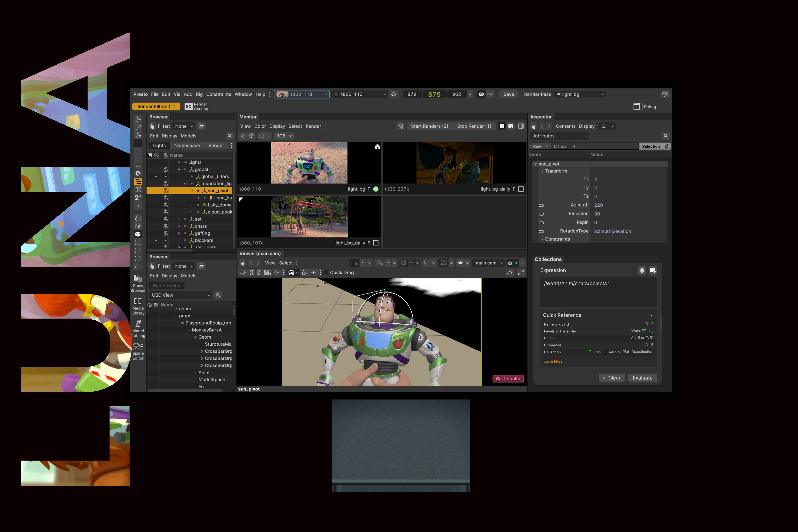Expand the Constraints section in Inspector

[542, 239]
